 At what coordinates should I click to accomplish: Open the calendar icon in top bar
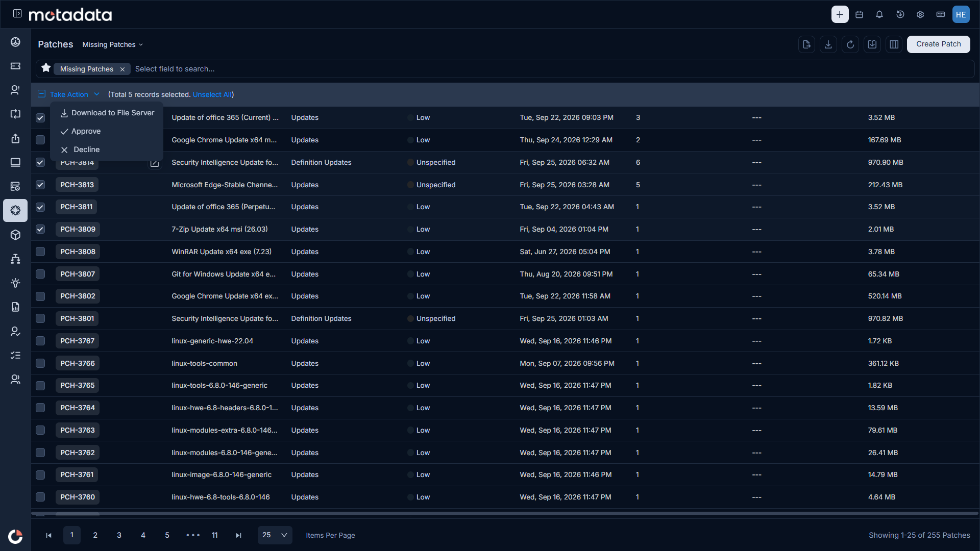(860, 14)
